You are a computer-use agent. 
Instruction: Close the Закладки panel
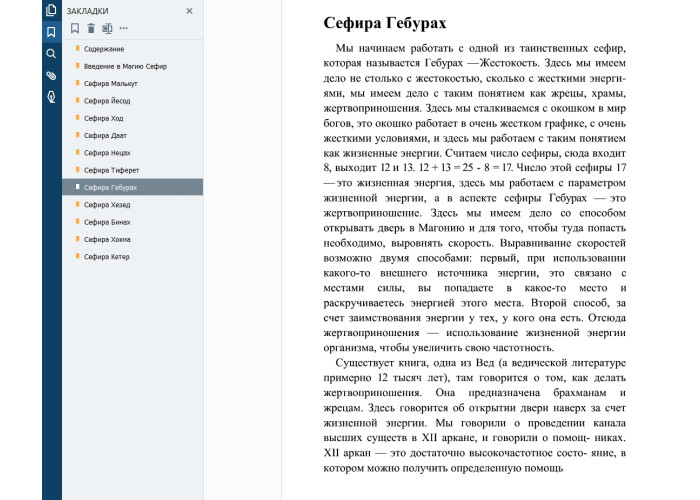pyautogui.click(x=190, y=10)
